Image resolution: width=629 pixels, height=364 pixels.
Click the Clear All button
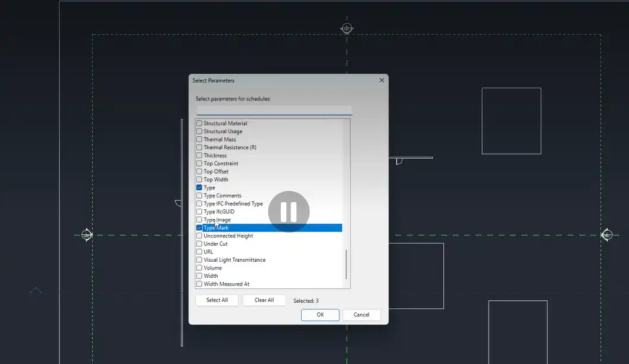[264, 300]
